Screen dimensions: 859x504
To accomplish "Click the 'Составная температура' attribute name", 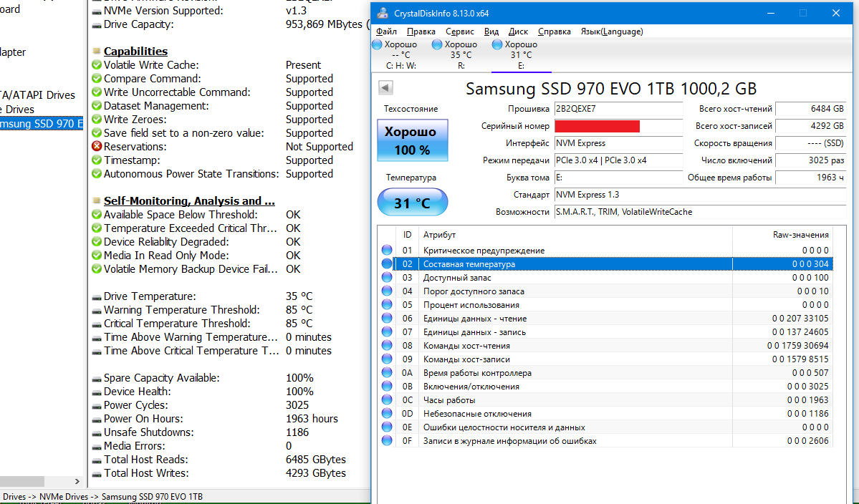I will coord(469,264).
